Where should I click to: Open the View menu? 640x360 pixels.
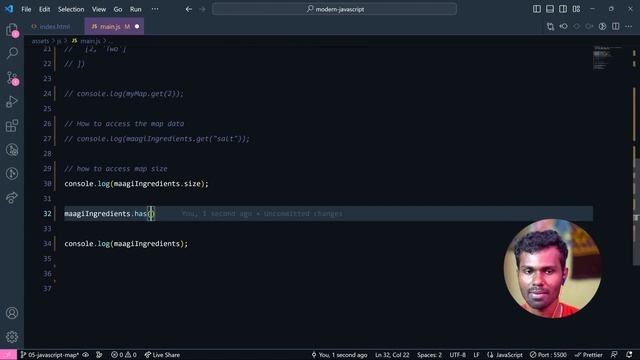pyautogui.click(x=99, y=9)
